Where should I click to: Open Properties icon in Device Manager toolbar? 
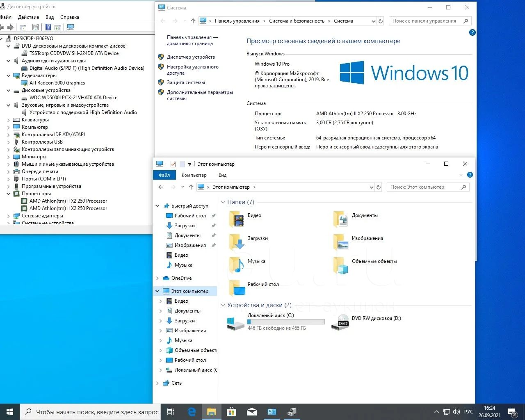tap(36, 27)
